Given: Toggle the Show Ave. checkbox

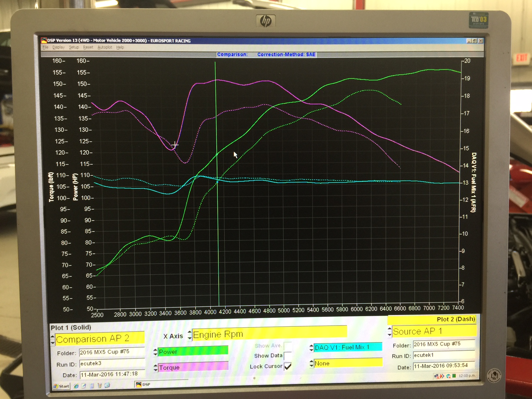Looking at the screenshot, I should coord(288,346).
